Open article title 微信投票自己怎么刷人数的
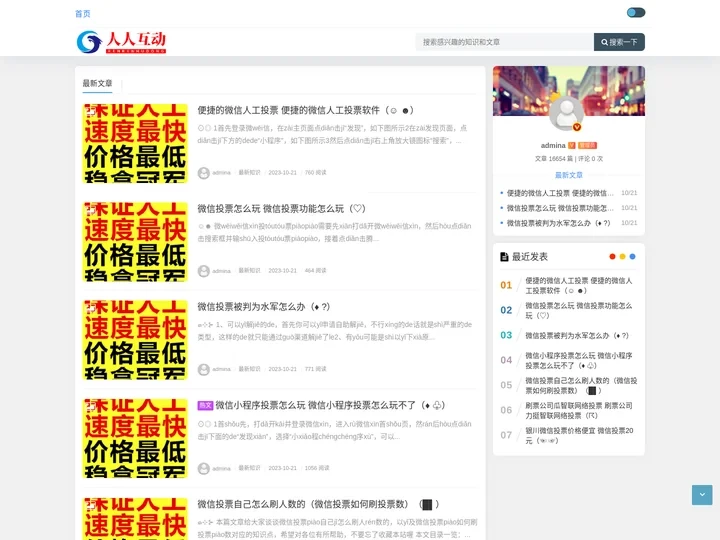 click(318, 504)
